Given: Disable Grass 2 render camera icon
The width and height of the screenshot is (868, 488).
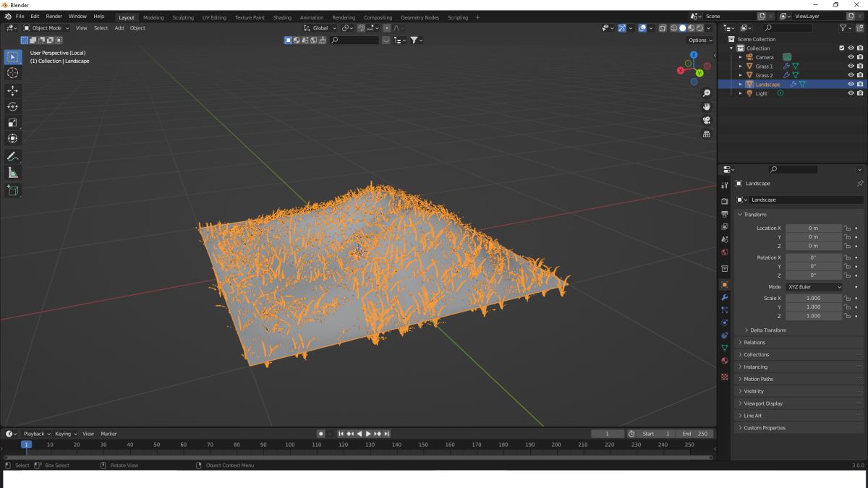Looking at the screenshot, I should coord(860,75).
